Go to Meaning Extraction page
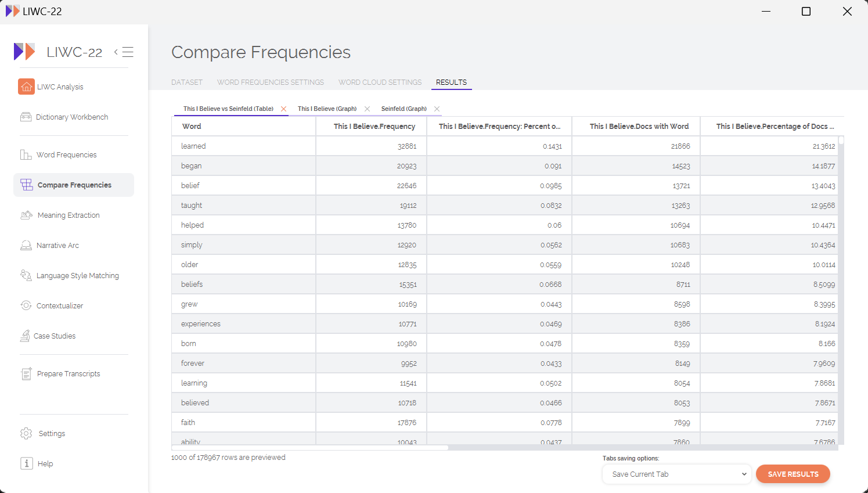This screenshot has height=493, width=868. (x=69, y=215)
